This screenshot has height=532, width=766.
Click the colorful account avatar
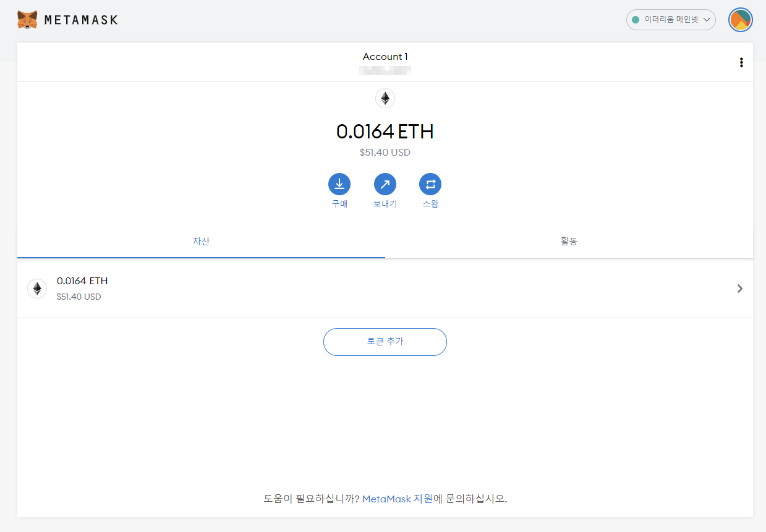point(740,19)
